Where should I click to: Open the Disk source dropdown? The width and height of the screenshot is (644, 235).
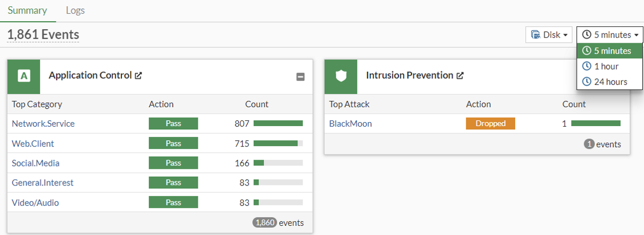(x=549, y=35)
